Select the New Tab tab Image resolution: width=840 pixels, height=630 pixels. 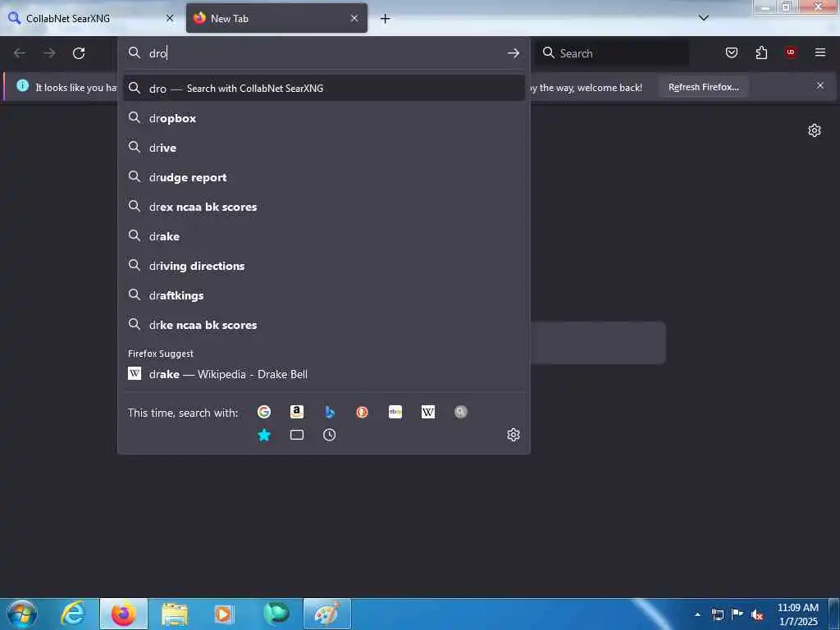point(276,18)
